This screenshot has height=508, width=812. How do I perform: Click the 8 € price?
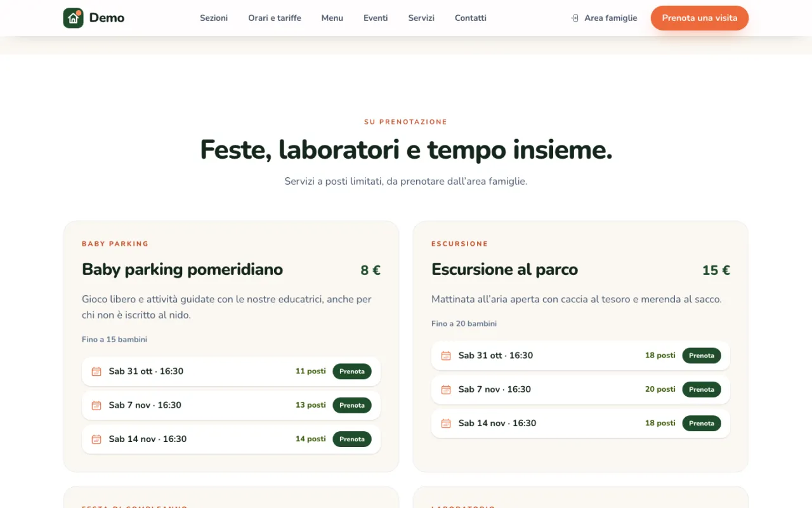pyautogui.click(x=370, y=271)
